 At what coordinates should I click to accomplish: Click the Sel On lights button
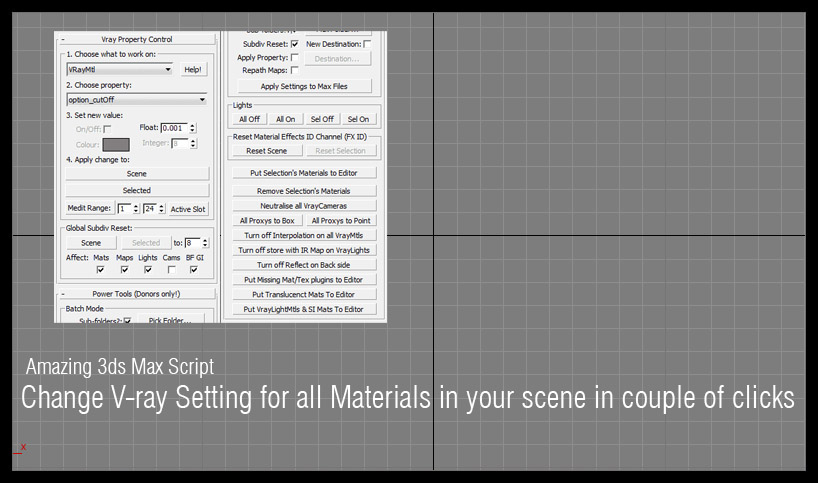point(358,119)
